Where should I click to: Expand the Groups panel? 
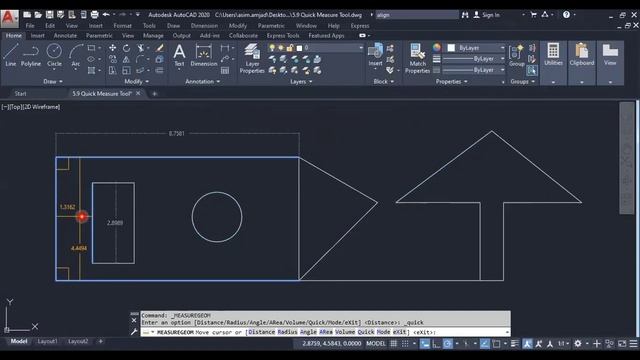(522, 82)
